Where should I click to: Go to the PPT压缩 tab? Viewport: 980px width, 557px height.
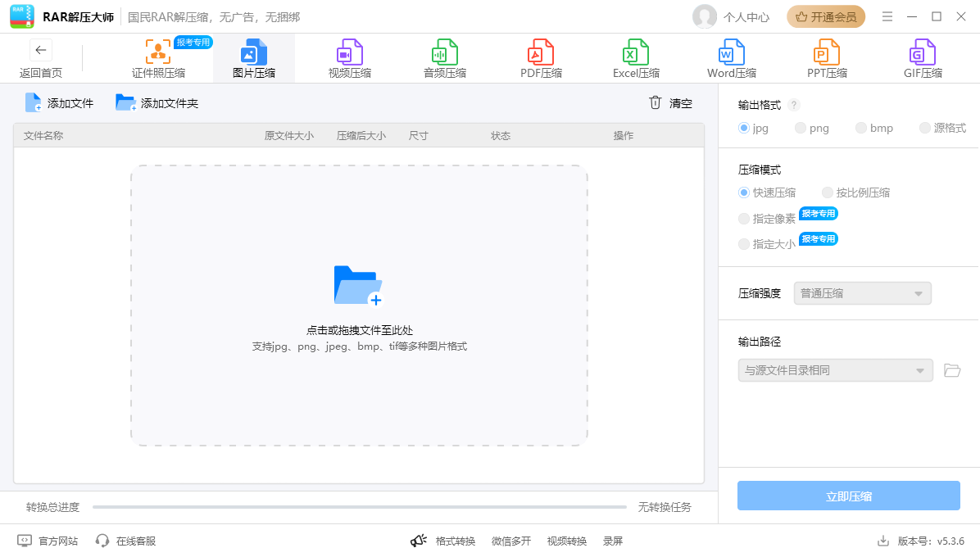pyautogui.click(x=827, y=59)
